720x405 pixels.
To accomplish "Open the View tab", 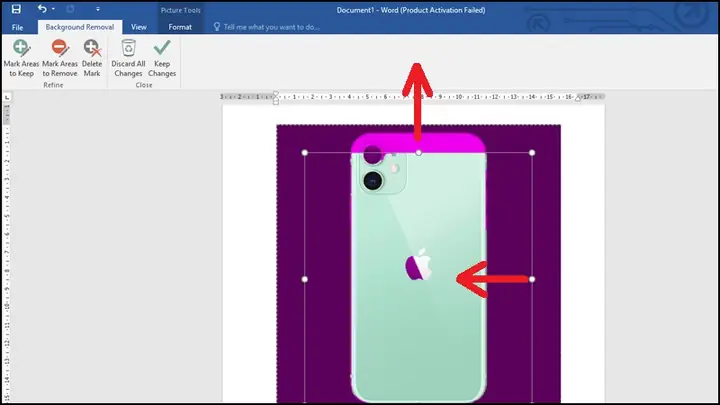I will [x=139, y=27].
